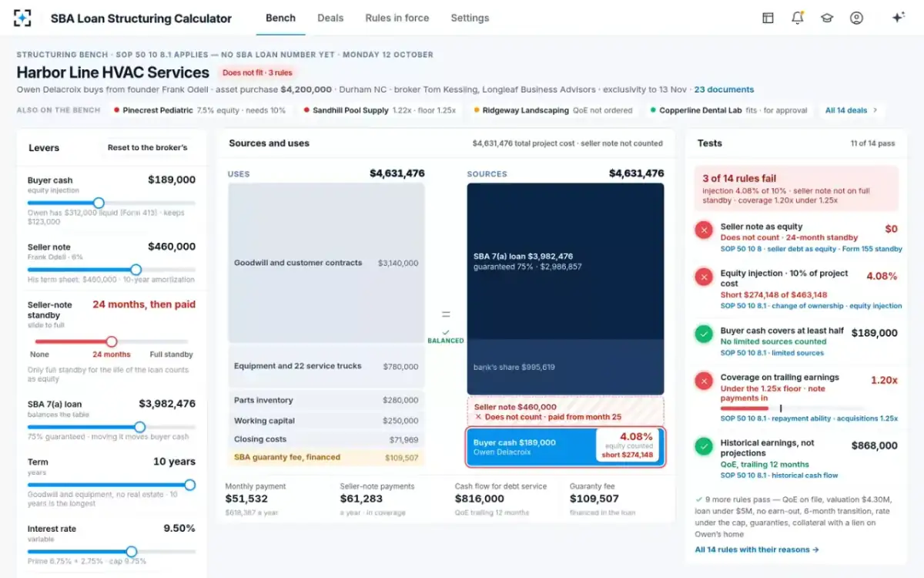Click the green Balanced checkmark indicator
This screenshot has width=924, height=578.
[446, 336]
